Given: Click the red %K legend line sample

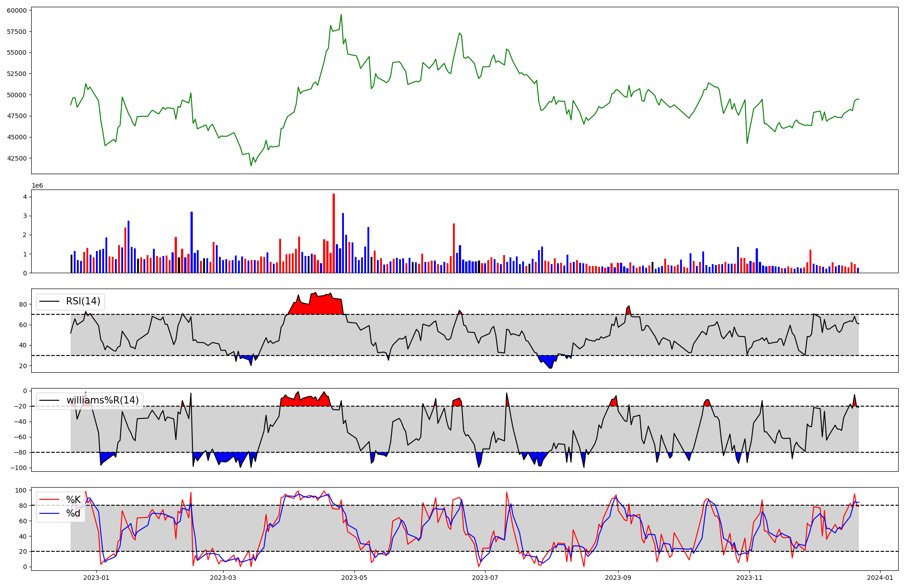Looking at the screenshot, I should tap(49, 499).
